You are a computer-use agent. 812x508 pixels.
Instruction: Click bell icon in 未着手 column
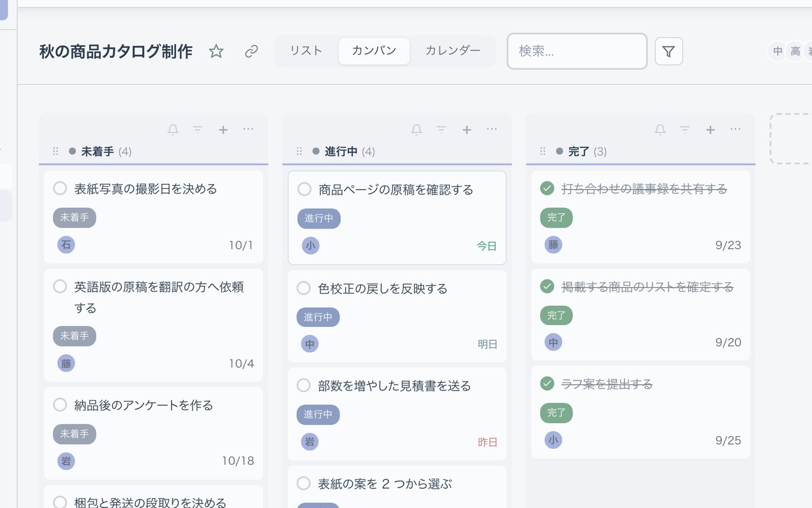[173, 130]
